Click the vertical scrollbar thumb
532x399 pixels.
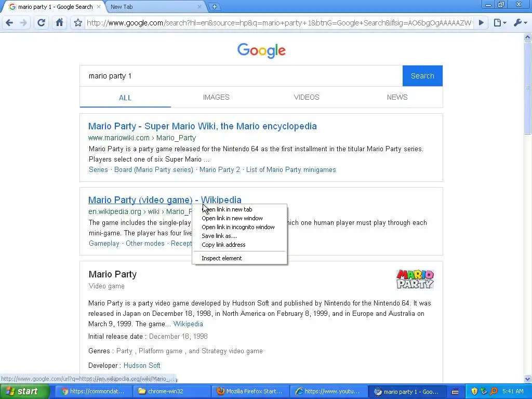528,87
